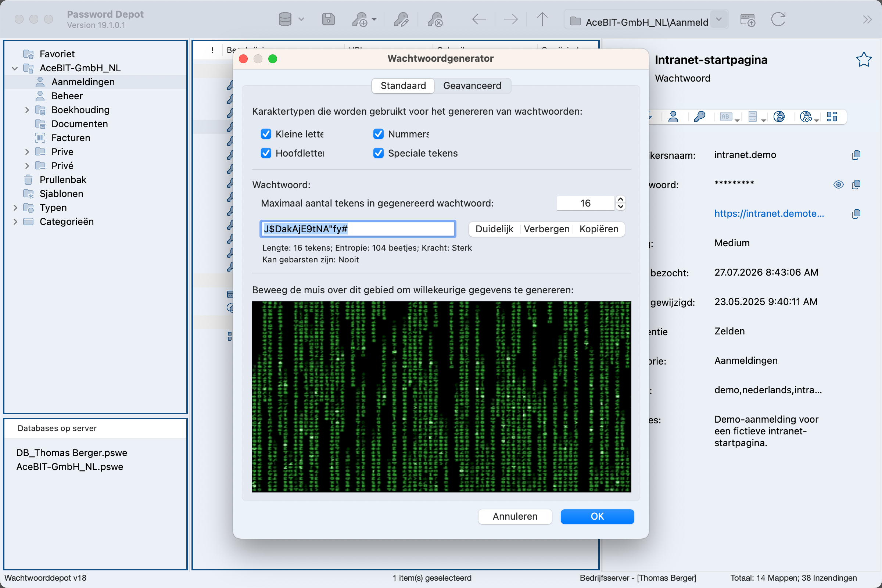
Task: Show more toolbar items with double chevron
Action: click(x=867, y=19)
